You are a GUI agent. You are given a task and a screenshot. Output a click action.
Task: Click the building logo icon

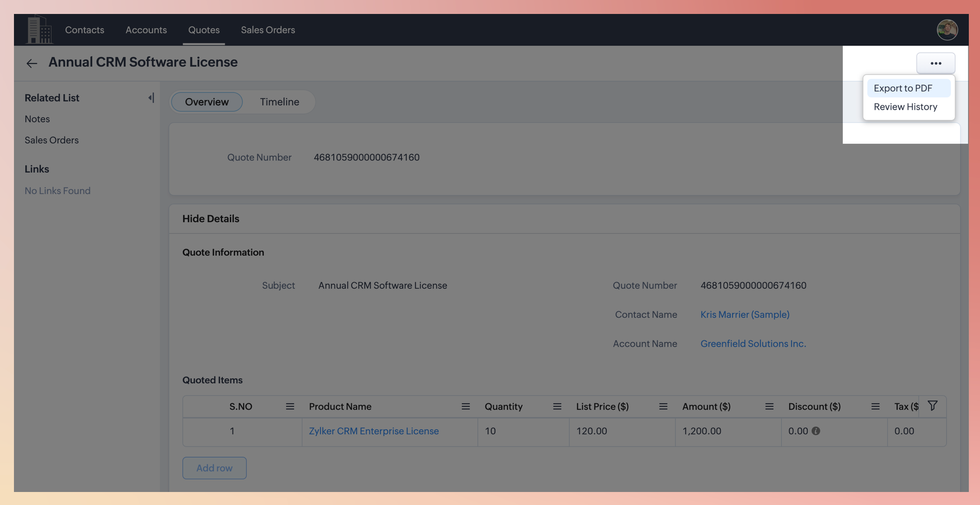point(39,30)
